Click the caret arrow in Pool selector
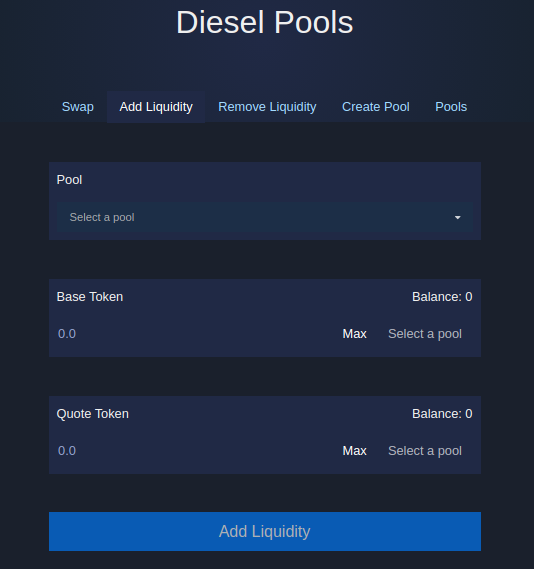 click(457, 217)
